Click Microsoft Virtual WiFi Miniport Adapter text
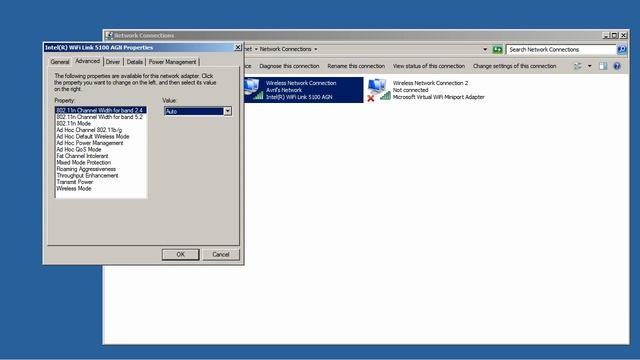The width and height of the screenshot is (640, 360). (438, 97)
